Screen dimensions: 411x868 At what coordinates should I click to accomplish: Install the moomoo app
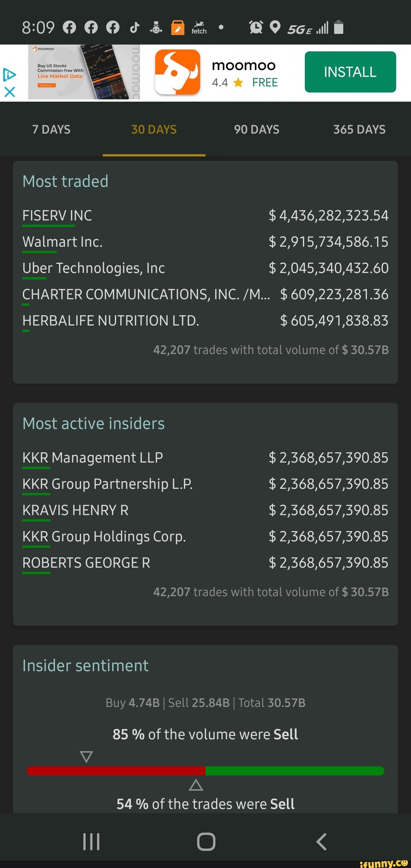350,72
